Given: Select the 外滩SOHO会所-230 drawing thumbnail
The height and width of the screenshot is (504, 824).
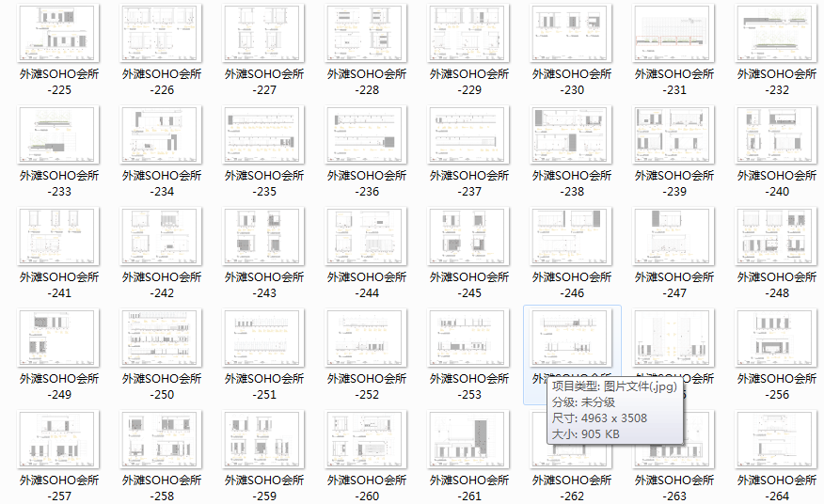Looking at the screenshot, I should (x=572, y=33).
